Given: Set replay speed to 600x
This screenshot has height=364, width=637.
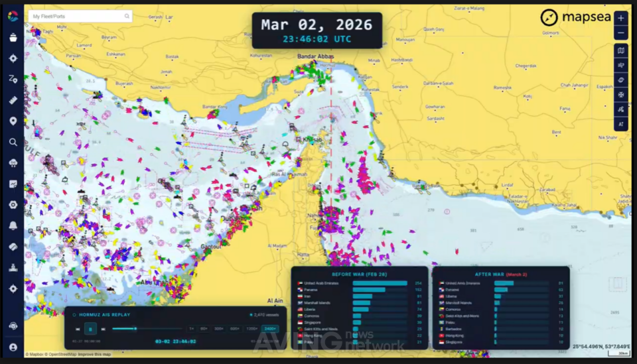Looking at the screenshot, I should pyautogui.click(x=235, y=328).
